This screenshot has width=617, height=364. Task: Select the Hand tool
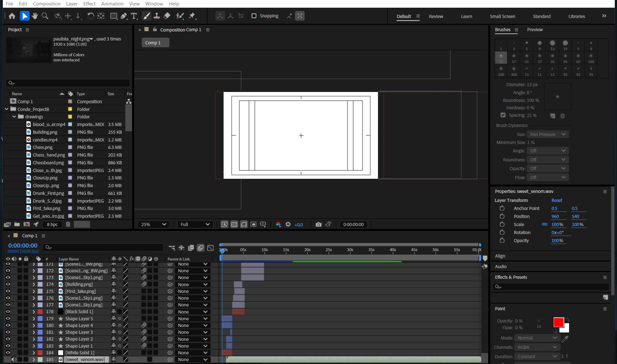(x=35, y=16)
